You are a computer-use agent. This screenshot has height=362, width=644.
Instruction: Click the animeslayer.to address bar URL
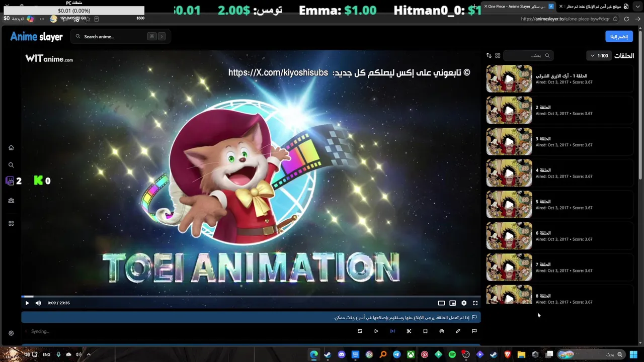[565, 19]
